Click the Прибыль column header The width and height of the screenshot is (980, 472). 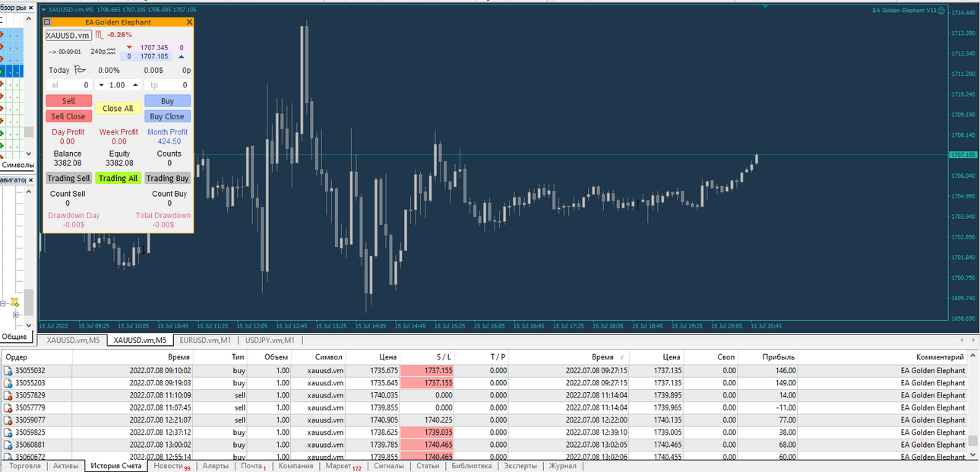(x=768, y=356)
